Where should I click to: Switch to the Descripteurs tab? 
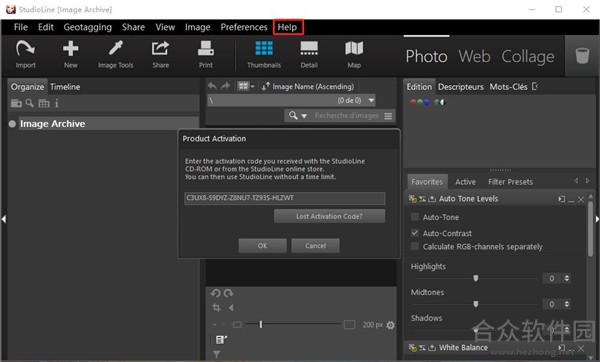coord(460,87)
